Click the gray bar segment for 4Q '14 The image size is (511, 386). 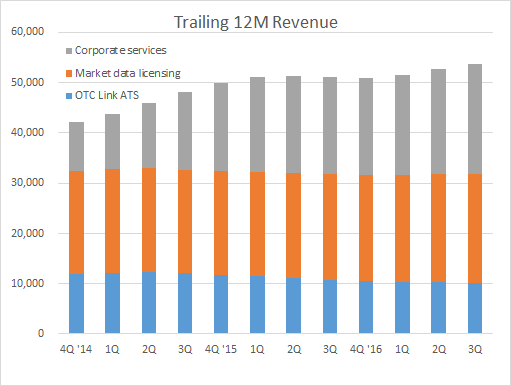[76, 147]
